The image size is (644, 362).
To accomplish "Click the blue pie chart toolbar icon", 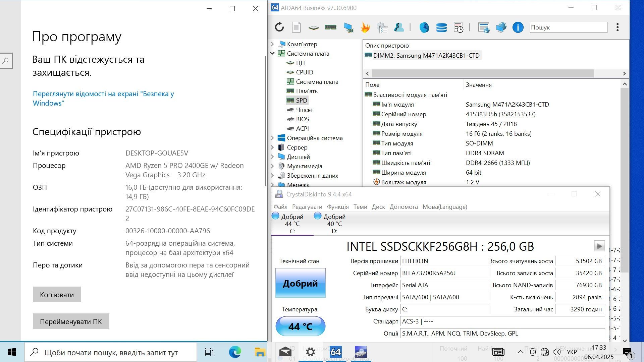I will click(424, 27).
